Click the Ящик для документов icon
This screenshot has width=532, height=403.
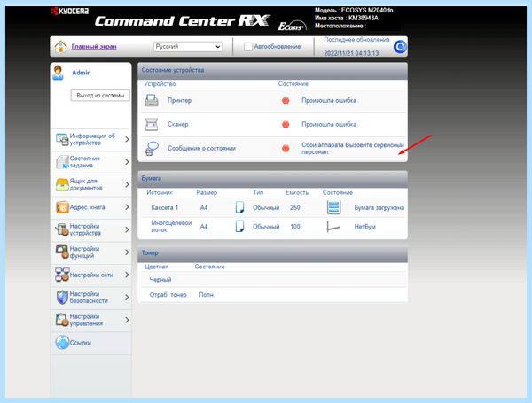(62, 184)
